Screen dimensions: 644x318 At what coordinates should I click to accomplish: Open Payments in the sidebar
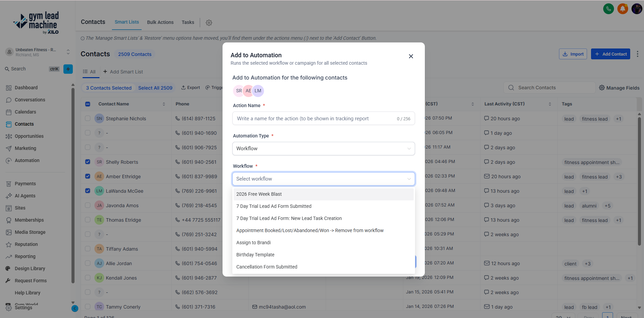tap(25, 184)
